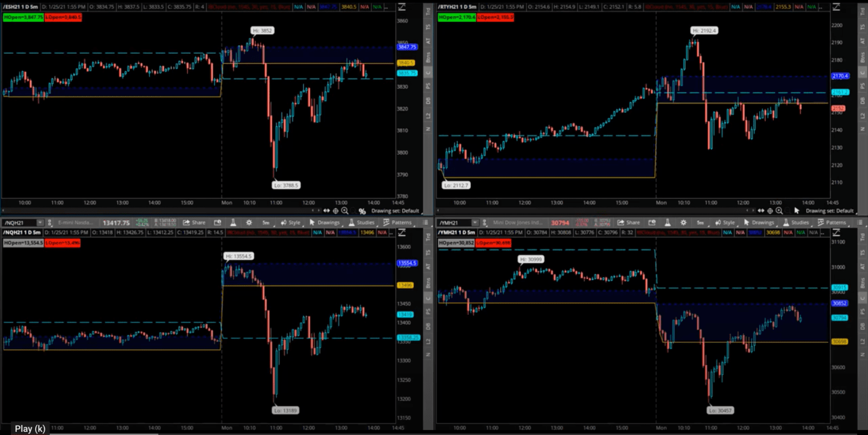
Task: Click the price scale icon on the /NQH21 chart
Action: pyautogui.click(x=402, y=232)
